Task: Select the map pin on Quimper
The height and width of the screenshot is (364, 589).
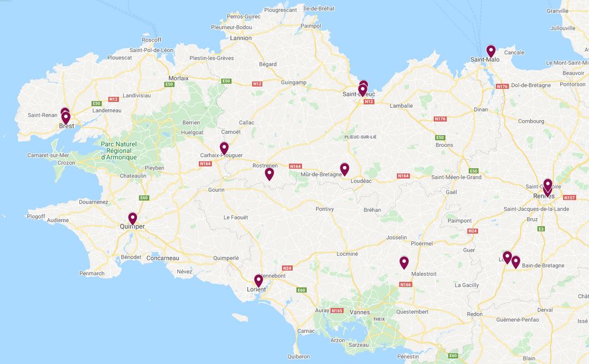Action: click(132, 218)
